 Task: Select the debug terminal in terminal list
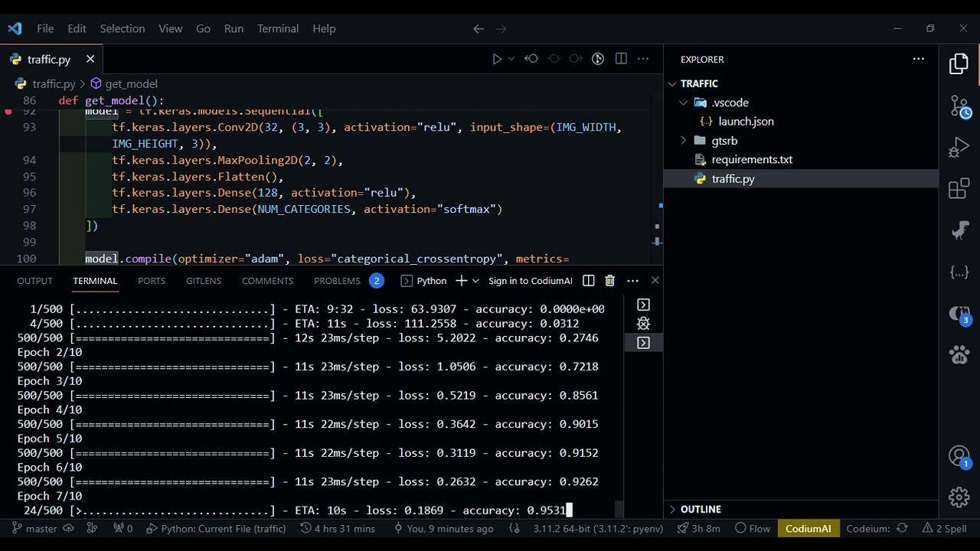pos(643,324)
